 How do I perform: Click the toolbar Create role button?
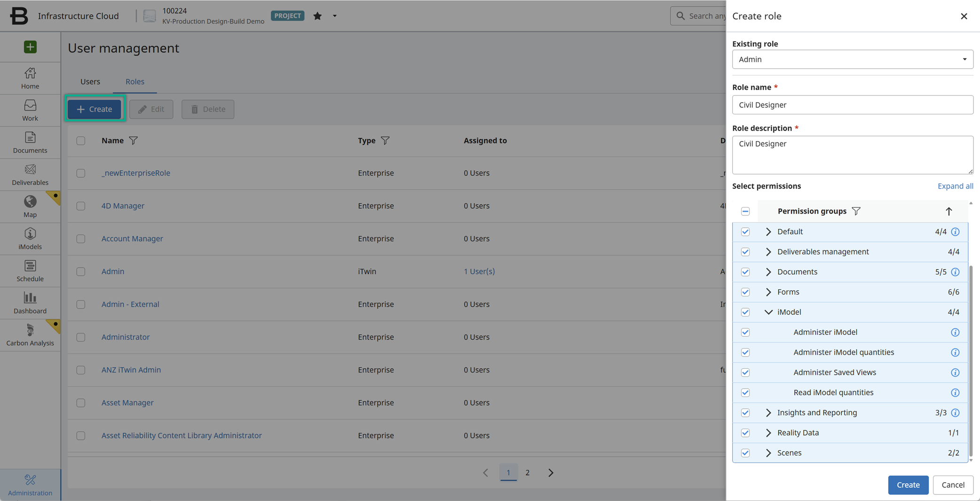click(95, 109)
